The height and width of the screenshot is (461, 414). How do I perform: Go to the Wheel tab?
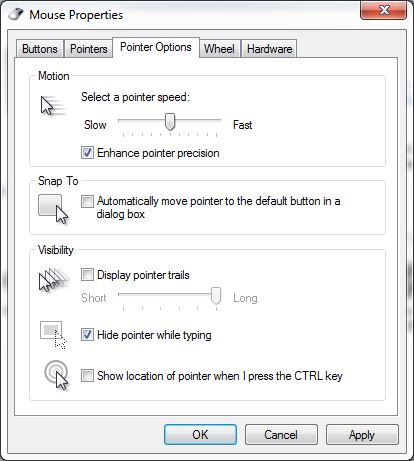[x=219, y=49]
